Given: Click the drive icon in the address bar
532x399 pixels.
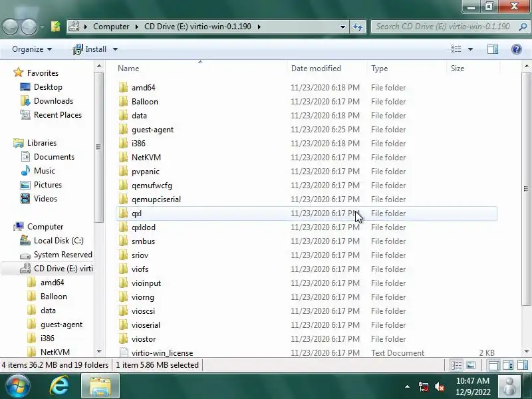Looking at the screenshot, I should (x=74, y=27).
